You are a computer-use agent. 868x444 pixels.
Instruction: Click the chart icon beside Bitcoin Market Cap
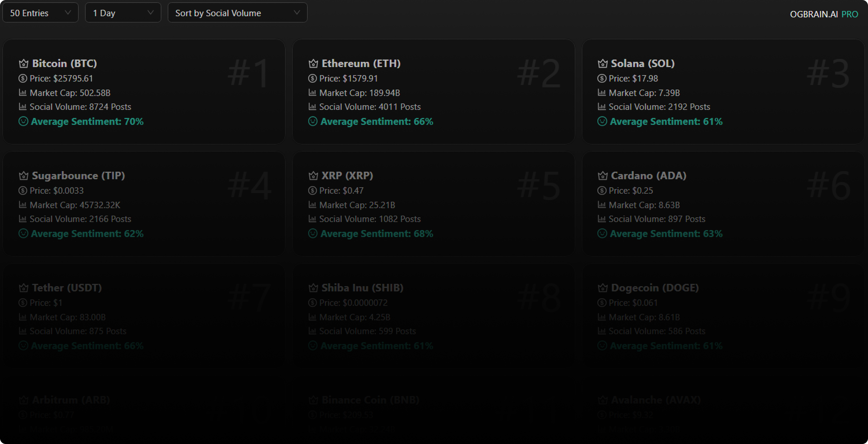click(23, 92)
